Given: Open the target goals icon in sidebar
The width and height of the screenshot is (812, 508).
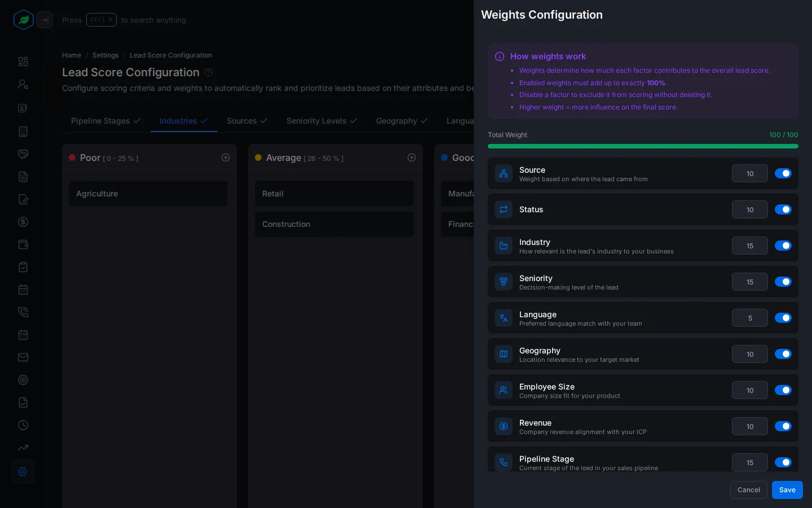Looking at the screenshot, I should 23,380.
